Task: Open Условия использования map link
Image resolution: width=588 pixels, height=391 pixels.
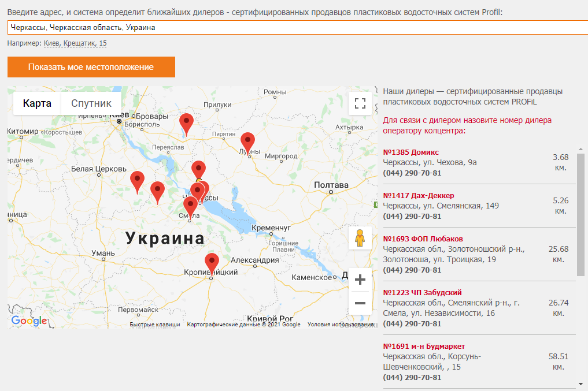Action: 341,325
